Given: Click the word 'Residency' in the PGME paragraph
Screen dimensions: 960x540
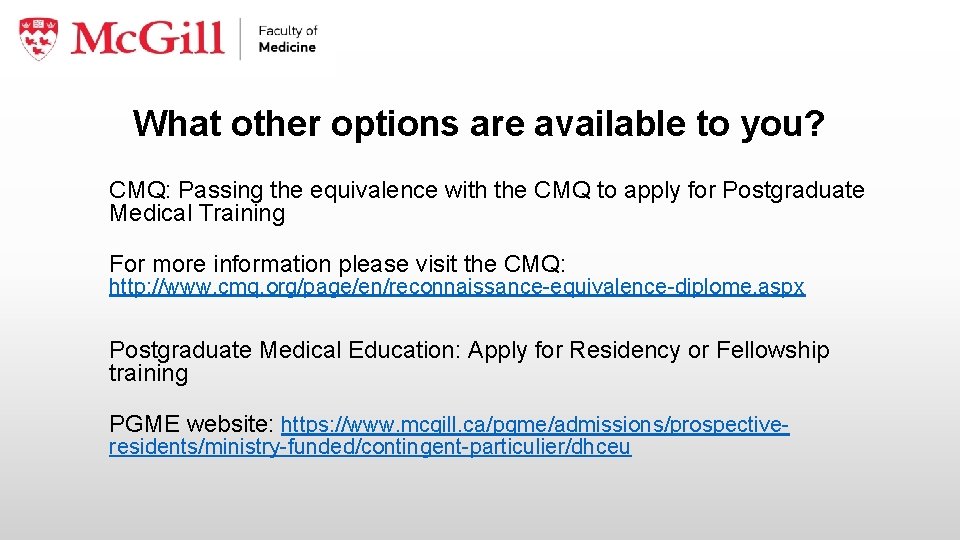Looking at the screenshot, I should tap(625, 350).
